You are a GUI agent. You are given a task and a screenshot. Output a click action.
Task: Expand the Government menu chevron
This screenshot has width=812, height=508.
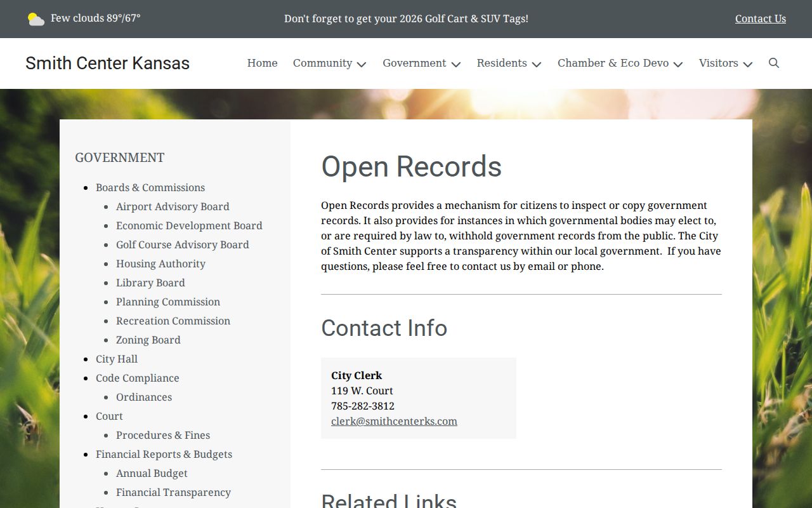[x=455, y=64]
